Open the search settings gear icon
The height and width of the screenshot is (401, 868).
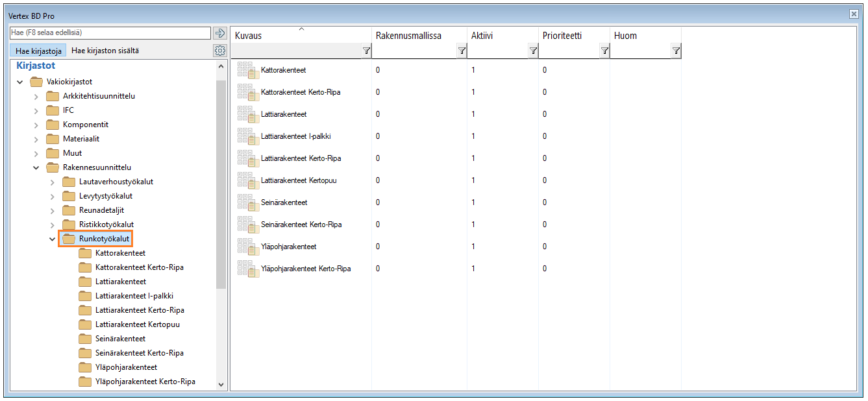pyautogui.click(x=219, y=51)
